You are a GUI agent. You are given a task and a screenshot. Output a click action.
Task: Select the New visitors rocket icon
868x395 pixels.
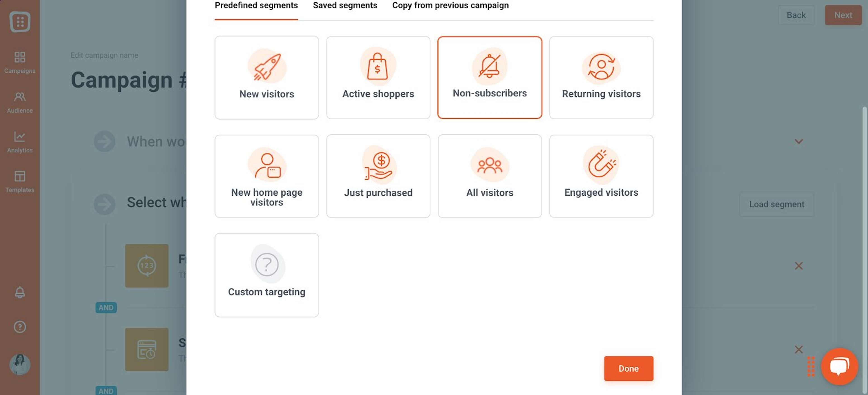pos(267,67)
